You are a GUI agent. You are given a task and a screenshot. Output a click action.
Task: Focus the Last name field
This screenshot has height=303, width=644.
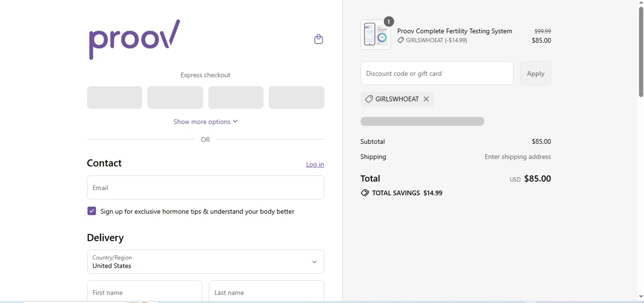pyautogui.click(x=267, y=292)
